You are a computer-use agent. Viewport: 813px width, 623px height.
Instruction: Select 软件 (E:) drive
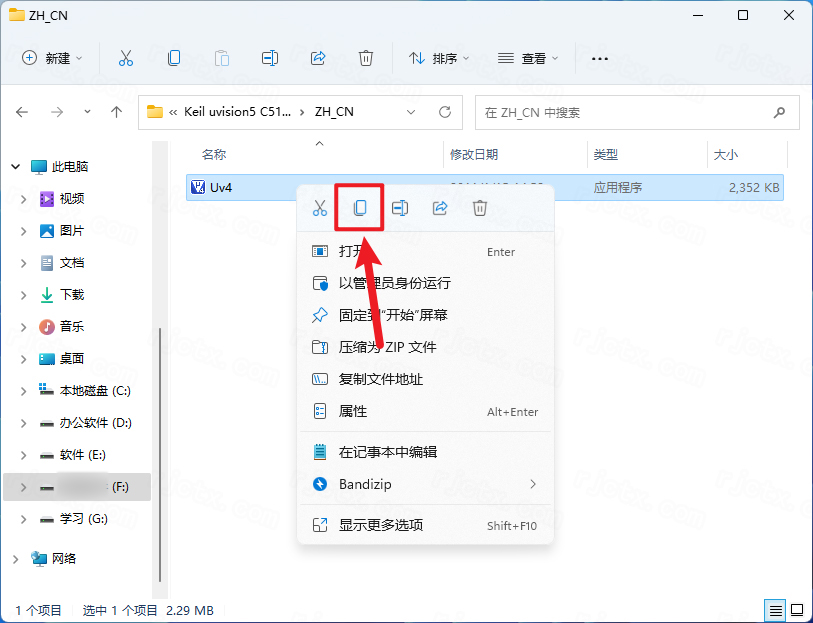coord(82,455)
